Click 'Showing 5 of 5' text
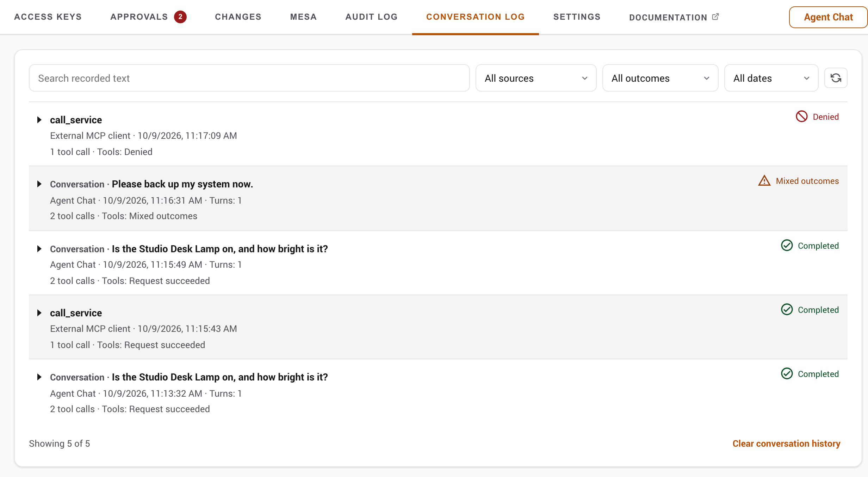 tap(59, 443)
